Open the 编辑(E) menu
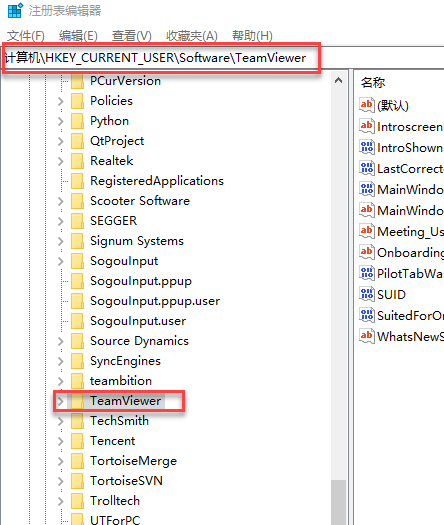The image size is (444, 525). [x=78, y=35]
